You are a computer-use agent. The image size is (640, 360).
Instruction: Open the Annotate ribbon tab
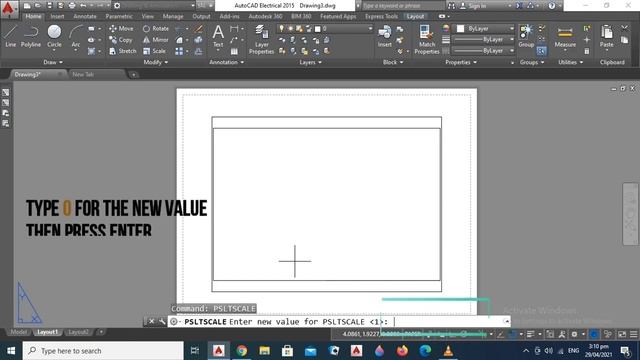click(85, 16)
